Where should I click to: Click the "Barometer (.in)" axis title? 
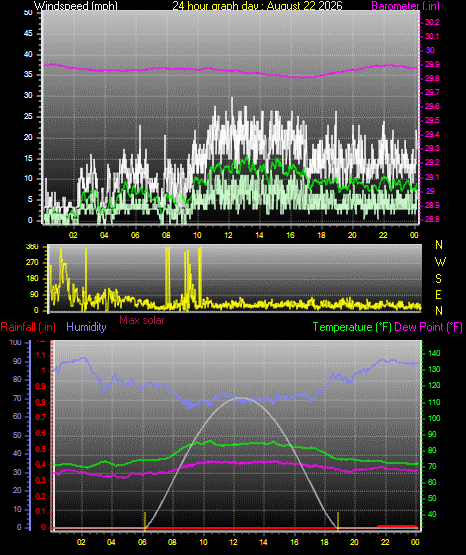(405, 6)
